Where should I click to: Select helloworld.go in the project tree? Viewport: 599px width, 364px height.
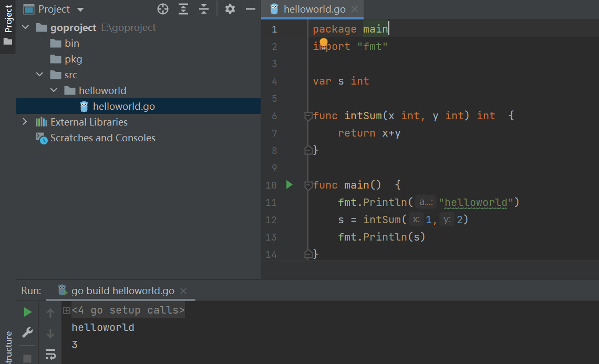coord(138,106)
